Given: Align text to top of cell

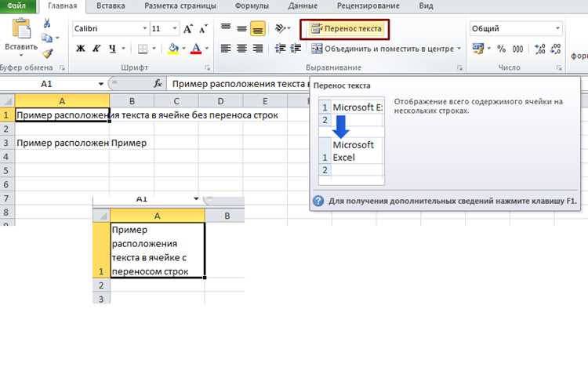Looking at the screenshot, I should [x=226, y=27].
